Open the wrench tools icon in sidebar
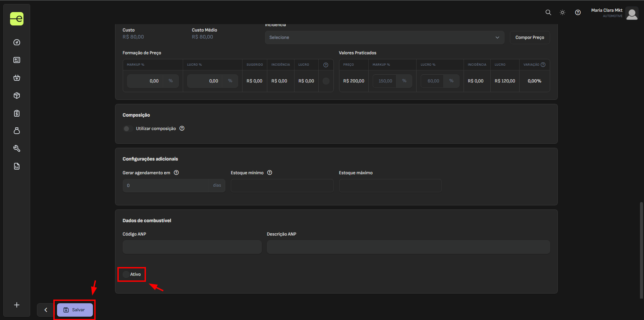The width and height of the screenshot is (644, 320). [x=17, y=148]
